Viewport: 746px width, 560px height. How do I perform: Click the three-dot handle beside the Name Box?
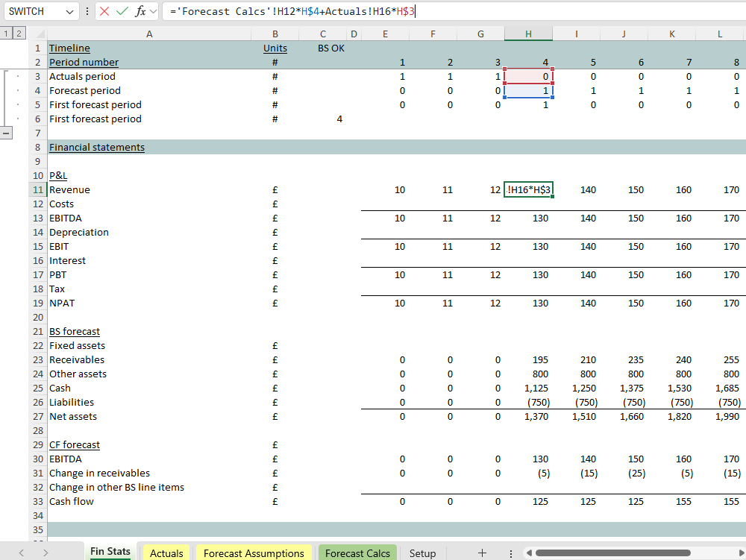tap(87, 11)
